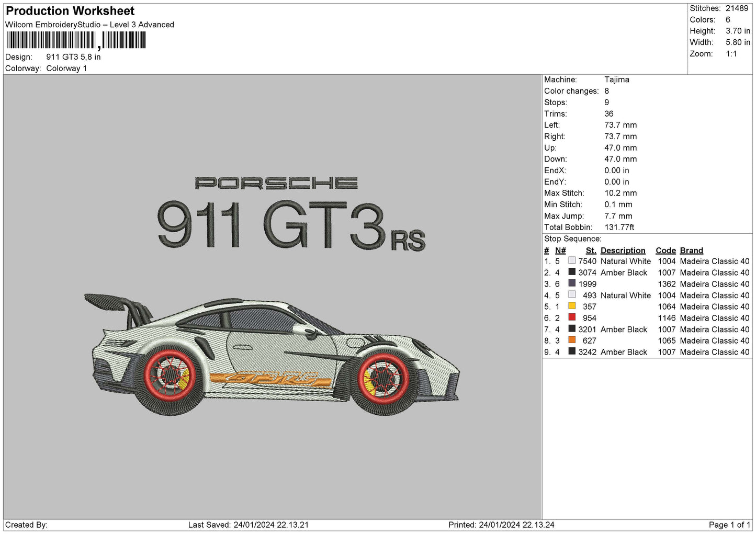Click the Max Stitch value 10.2 mm
Screen dimensions: 756x534
point(620,193)
